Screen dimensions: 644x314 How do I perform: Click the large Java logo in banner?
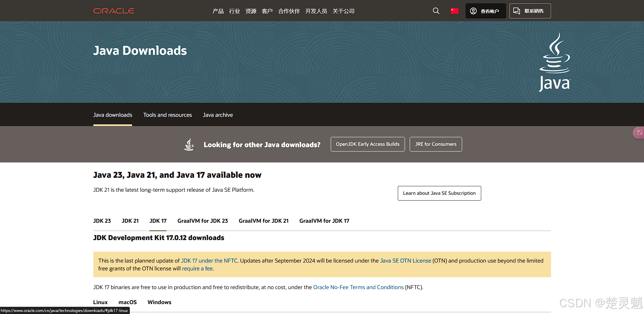point(555,62)
